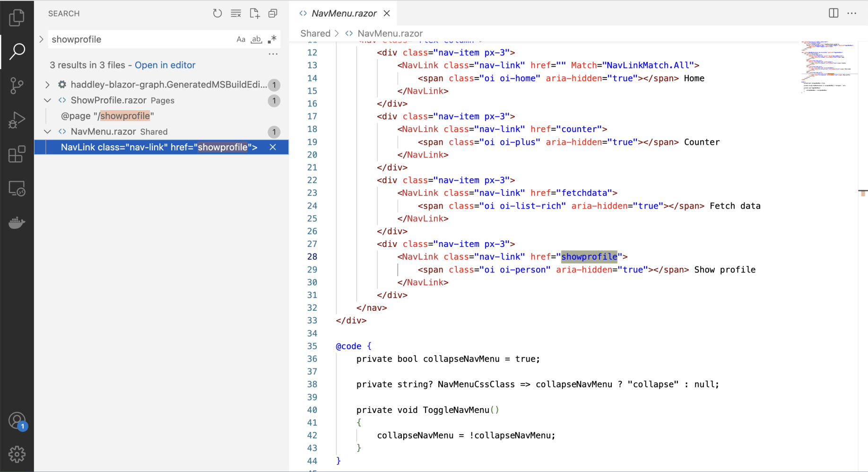Open the Docker view
The width and height of the screenshot is (868, 472).
coord(17,222)
